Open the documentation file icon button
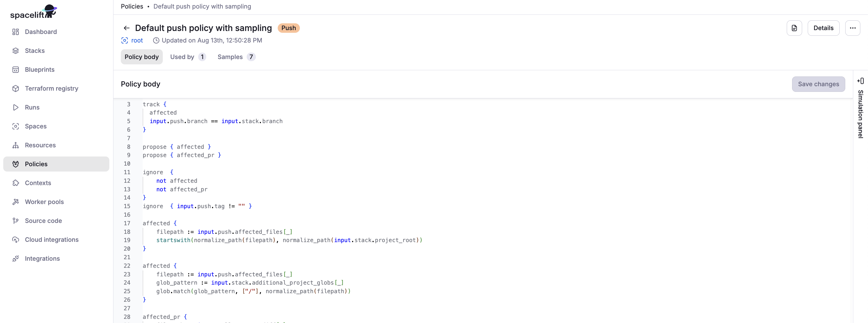 point(794,28)
